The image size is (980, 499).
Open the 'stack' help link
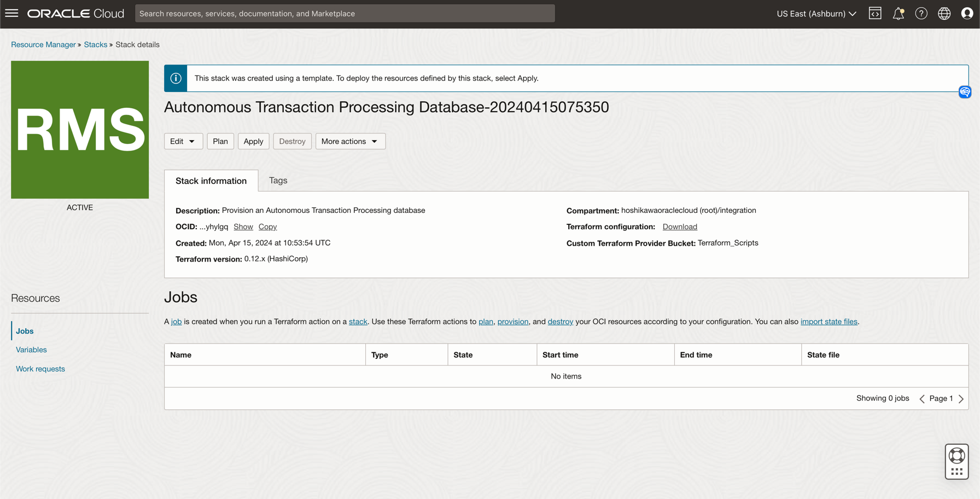(358, 322)
